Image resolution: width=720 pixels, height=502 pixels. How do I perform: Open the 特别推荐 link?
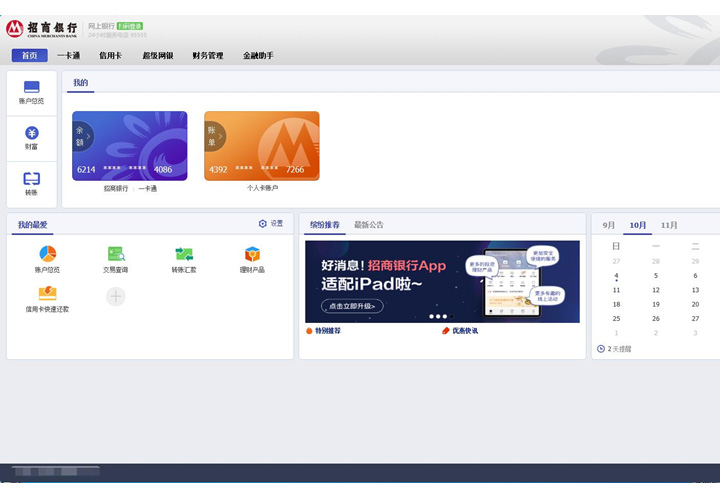coord(323,331)
